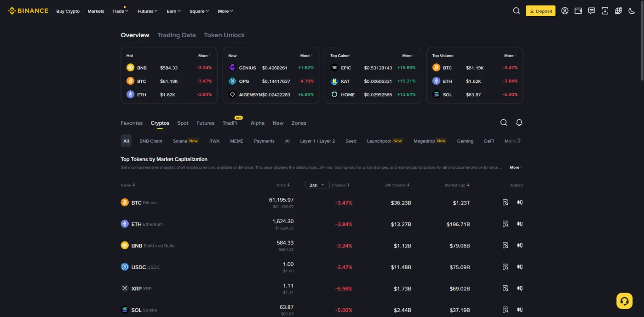644x317 pixels.
Task: Click More in the Hot card
Action: click(x=204, y=56)
